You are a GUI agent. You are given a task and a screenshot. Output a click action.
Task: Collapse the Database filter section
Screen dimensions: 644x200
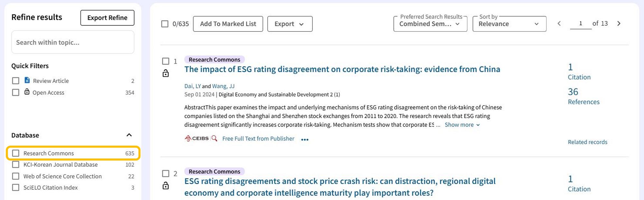(x=129, y=135)
